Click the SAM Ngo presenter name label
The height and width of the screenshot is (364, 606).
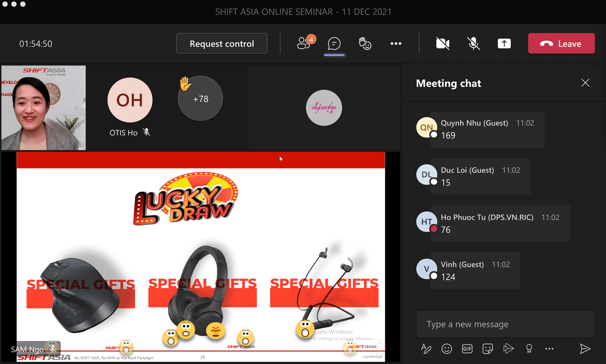(27, 350)
